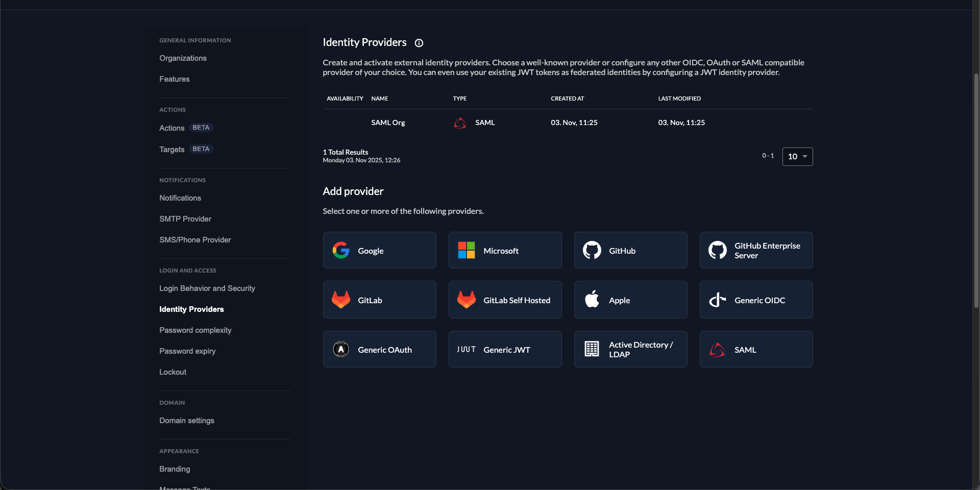Click the Generic OIDC OpenID icon

(718, 300)
